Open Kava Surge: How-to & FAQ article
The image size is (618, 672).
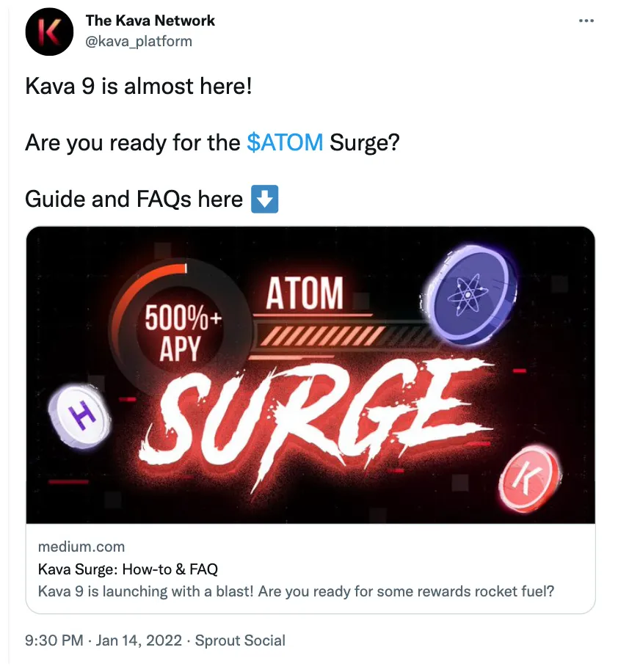(x=127, y=569)
